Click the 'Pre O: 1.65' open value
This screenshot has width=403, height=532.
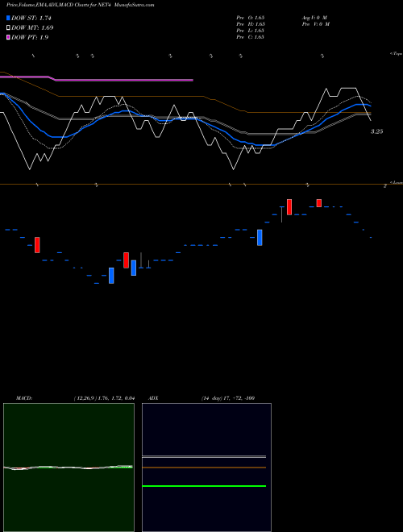point(251,18)
